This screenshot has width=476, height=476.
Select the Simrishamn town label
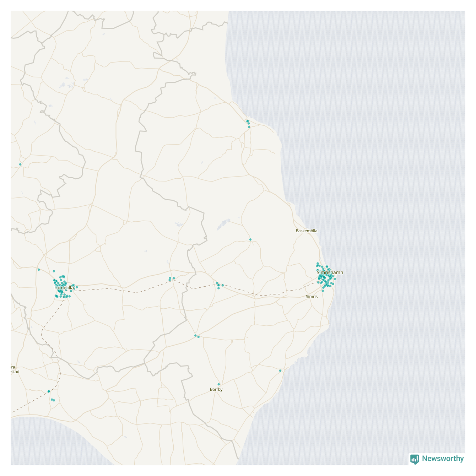[x=330, y=272]
